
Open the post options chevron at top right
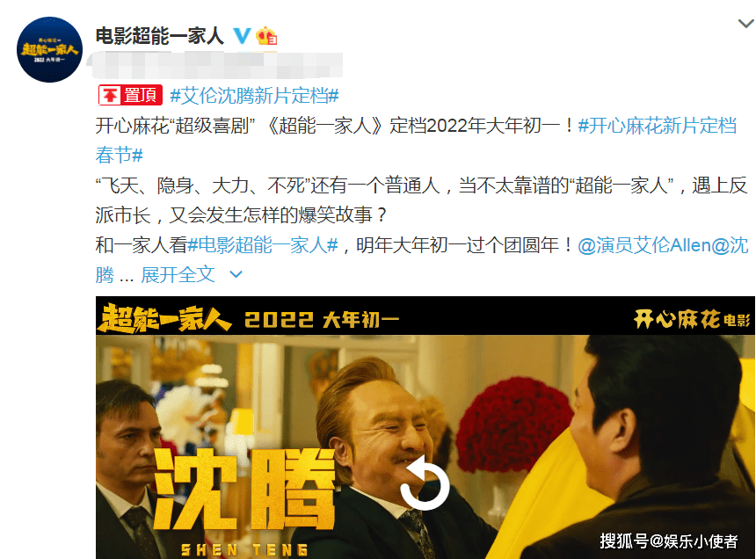click(745, 23)
